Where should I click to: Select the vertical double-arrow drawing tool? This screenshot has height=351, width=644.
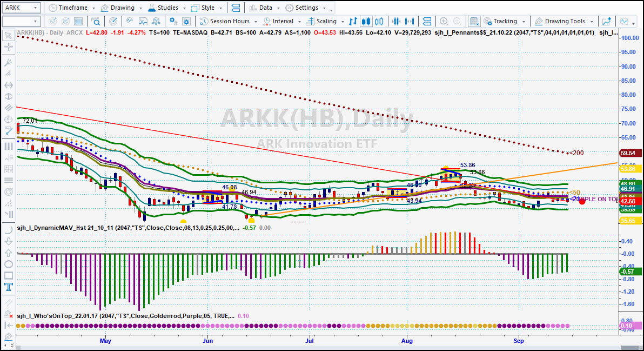click(x=8, y=97)
